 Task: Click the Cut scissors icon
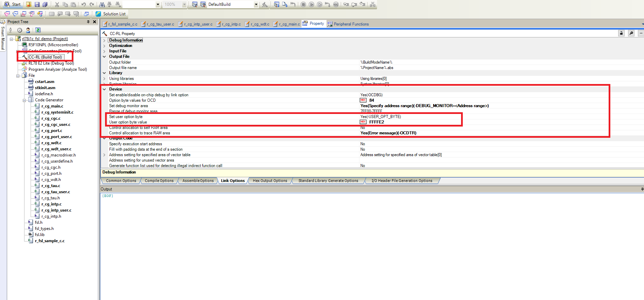tap(57, 4)
